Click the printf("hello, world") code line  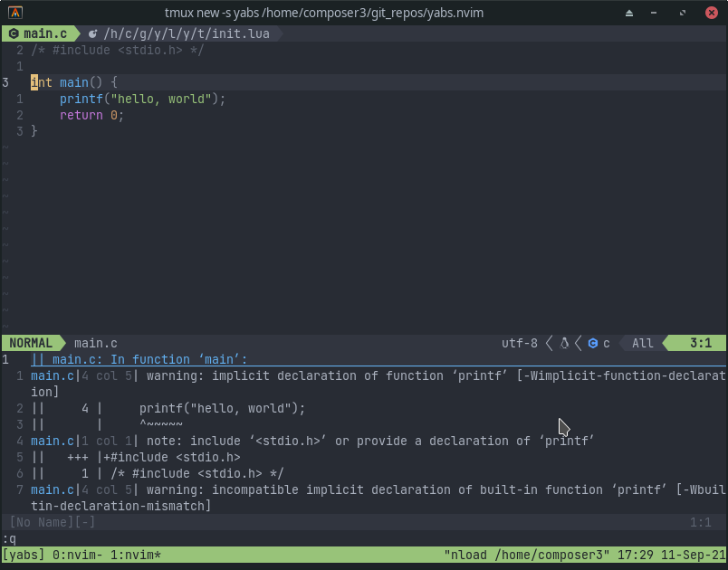pos(142,99)
